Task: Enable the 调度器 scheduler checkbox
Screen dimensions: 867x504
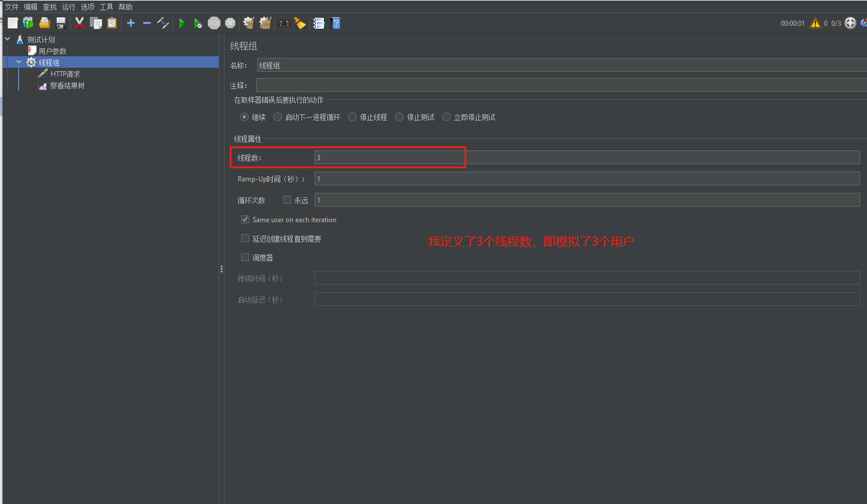Action: coord(245,257)
